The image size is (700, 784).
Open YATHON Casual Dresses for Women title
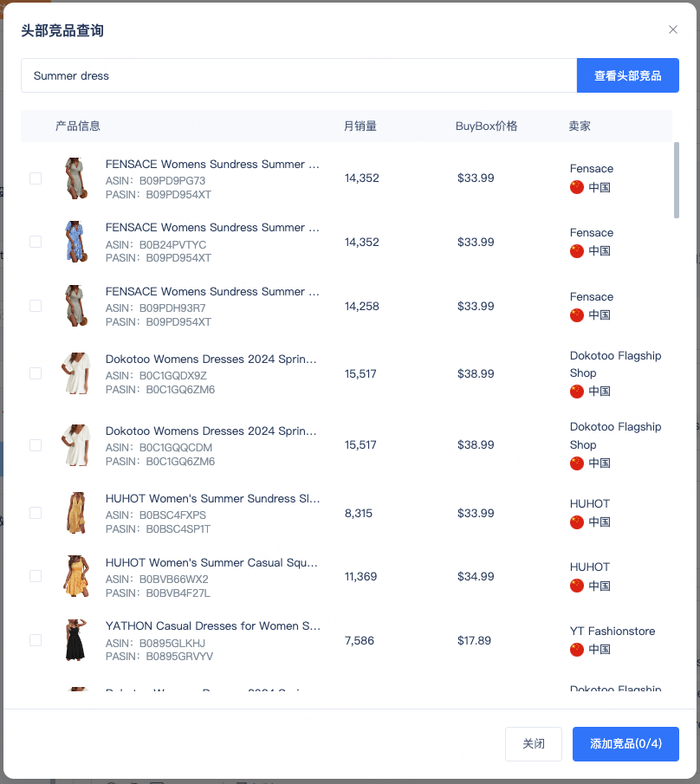click(x=213, y=626)
